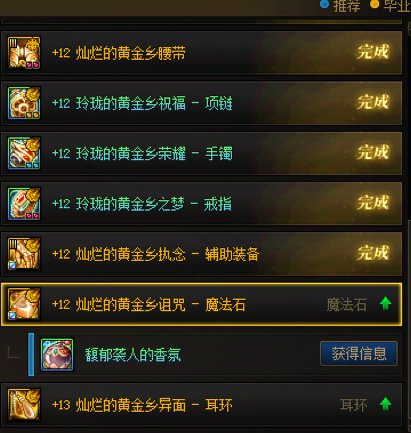The width and height of the screenshot is (411, 433).
Task: Click the 获得信息 button
Action: click(x=359, y=354)
